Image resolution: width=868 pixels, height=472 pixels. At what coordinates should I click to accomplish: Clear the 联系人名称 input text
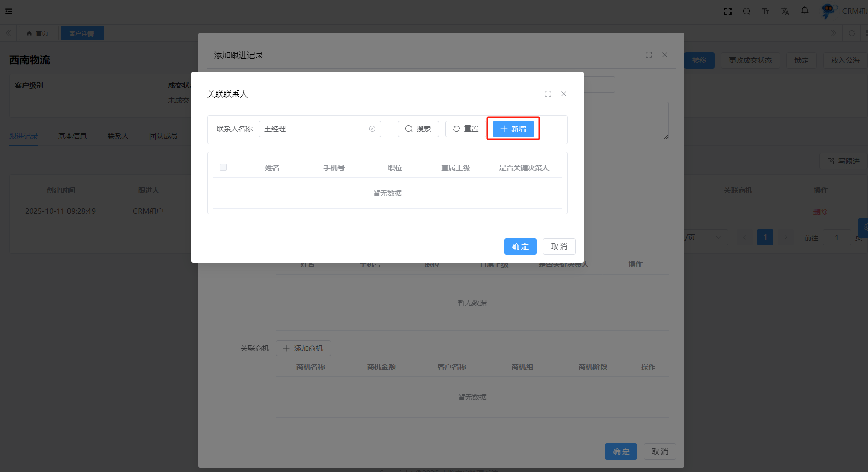(372, 129)
